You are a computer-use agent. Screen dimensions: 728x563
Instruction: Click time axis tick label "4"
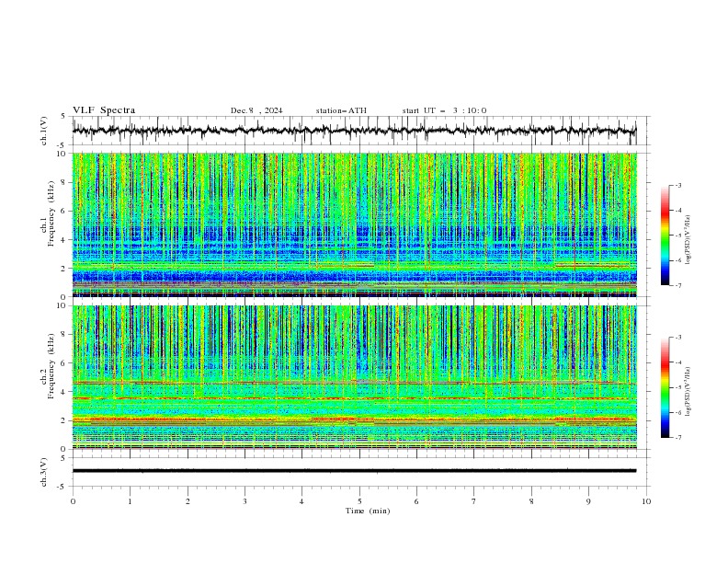coord(302,501)
